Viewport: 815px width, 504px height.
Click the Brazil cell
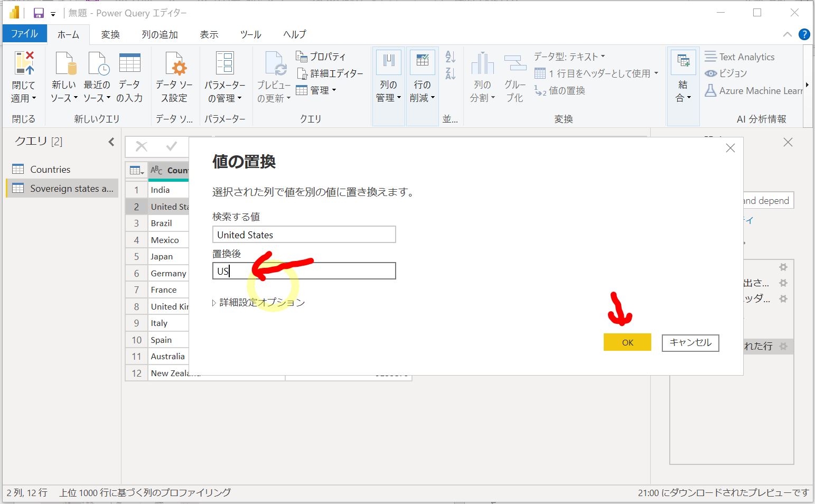pos(168,223)
